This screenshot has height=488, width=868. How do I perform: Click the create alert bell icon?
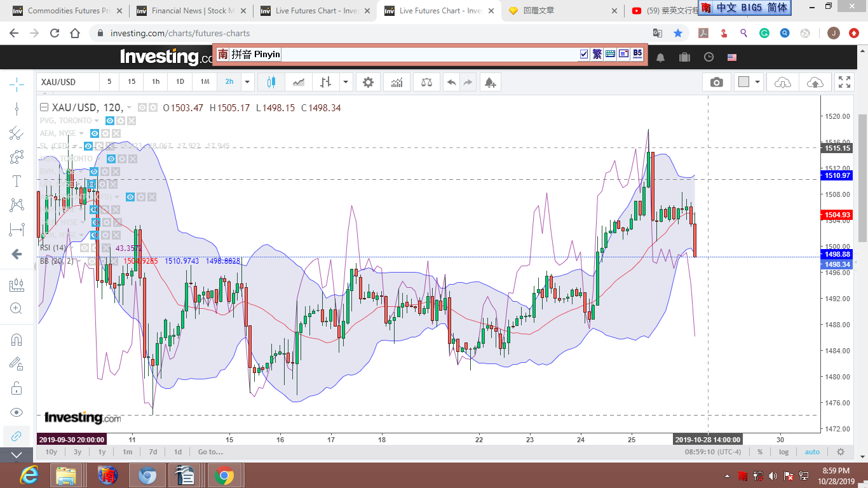489,82
